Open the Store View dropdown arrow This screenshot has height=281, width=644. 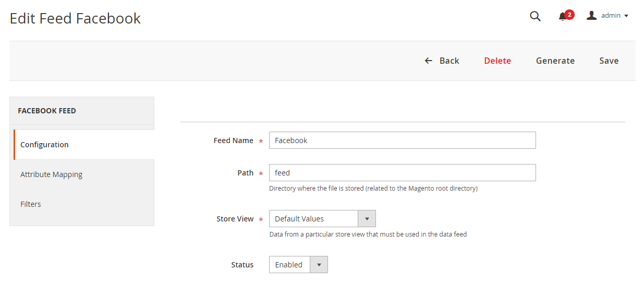point(367,219)
